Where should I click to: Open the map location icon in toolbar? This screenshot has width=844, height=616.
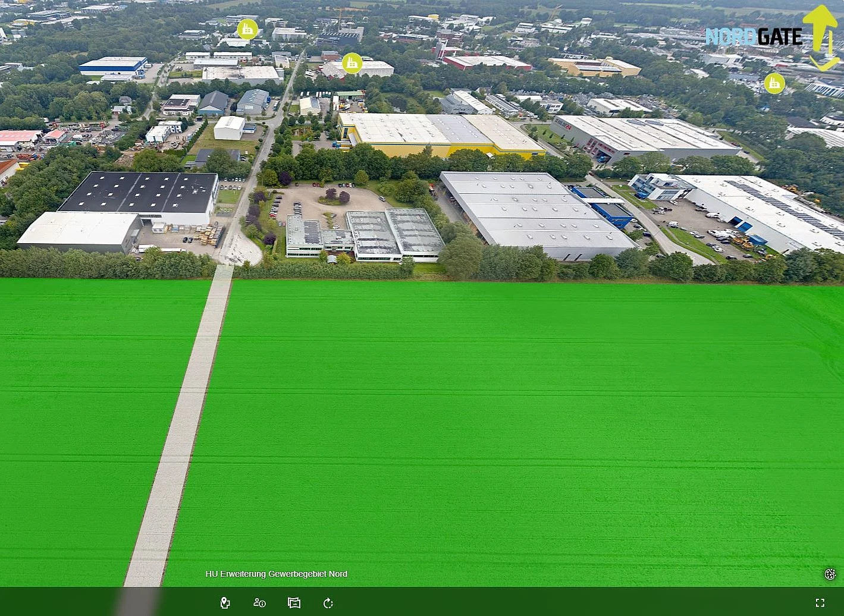[x=225, y=603]
